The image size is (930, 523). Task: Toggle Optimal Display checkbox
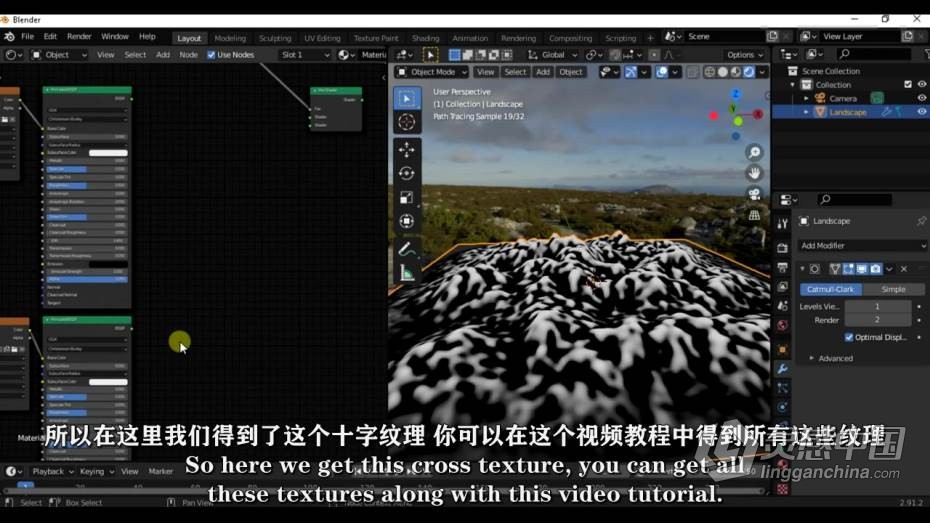[849, 337]
